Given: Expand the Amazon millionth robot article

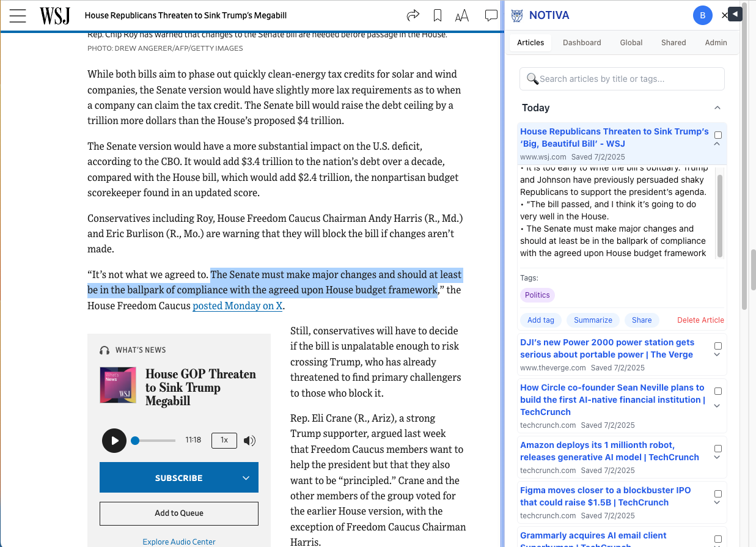Looking at the screenshot, I should pyautogui.click(x=717, y=458).
